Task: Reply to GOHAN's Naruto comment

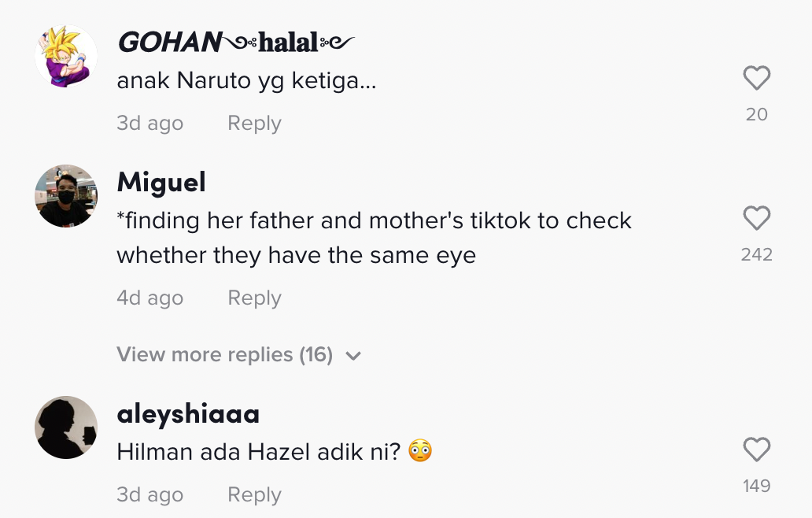Action: click(254, 124)
